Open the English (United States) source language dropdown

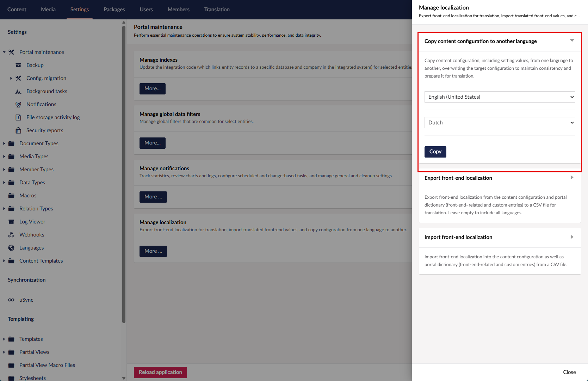pyautogui.click(x=500, y=97)
